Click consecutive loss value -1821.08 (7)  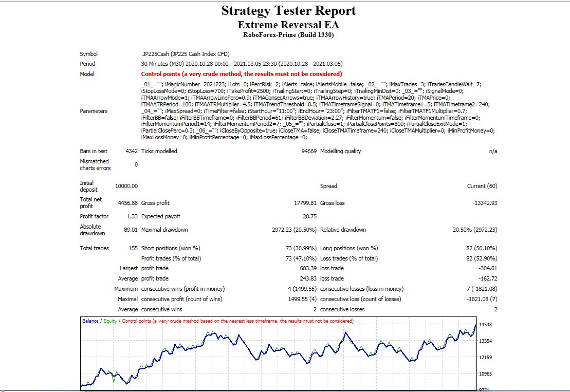[482, 300]
